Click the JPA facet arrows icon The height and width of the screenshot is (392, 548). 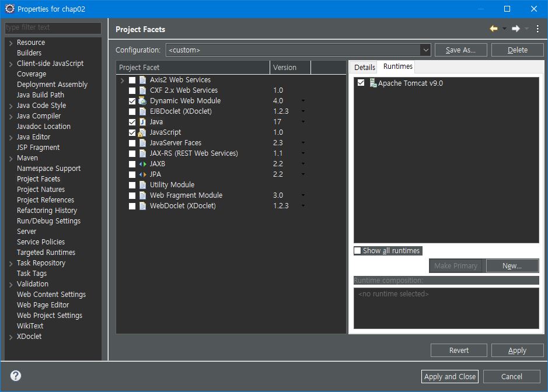coord(142,174)
